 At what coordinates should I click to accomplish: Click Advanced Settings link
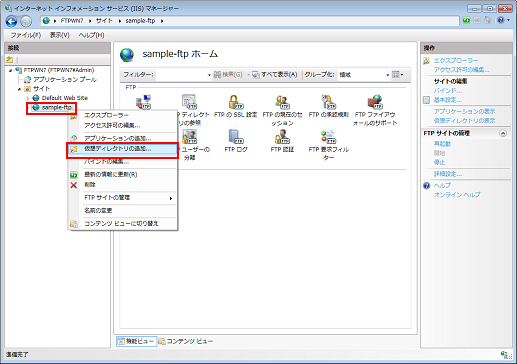tap(447, 174)
